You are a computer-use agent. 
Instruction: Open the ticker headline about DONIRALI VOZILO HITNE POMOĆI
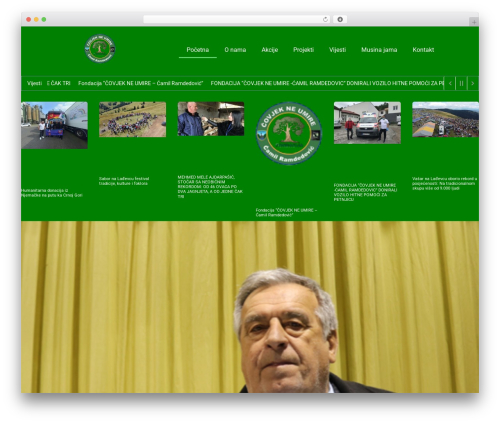(x=327, y=83)
